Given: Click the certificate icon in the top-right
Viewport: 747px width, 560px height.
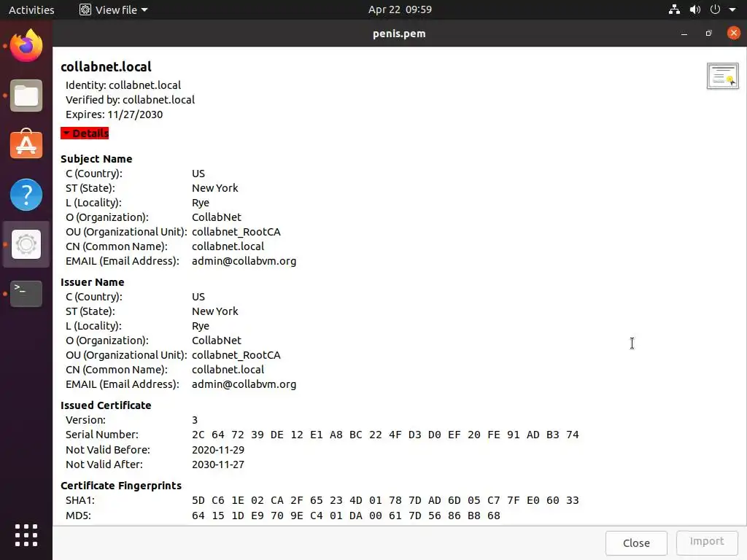Looking at the screenshot, I should click(x=723, y=76).
